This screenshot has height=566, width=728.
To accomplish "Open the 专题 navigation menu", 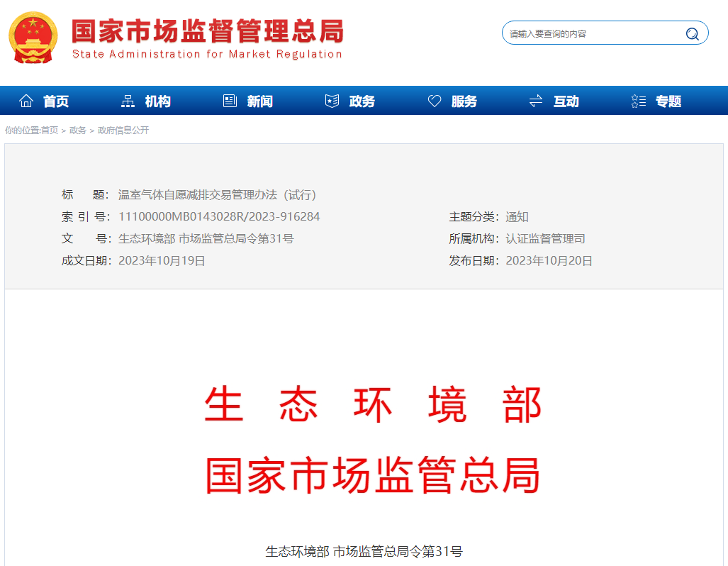I will coord(668,101).
